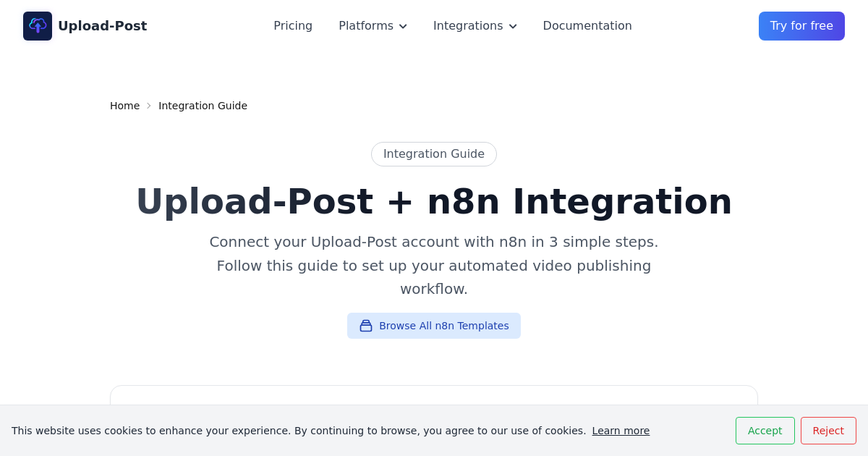Screen dimensions: 868x456
Task: Click the Try for free button
Action: tap(801, 26)
